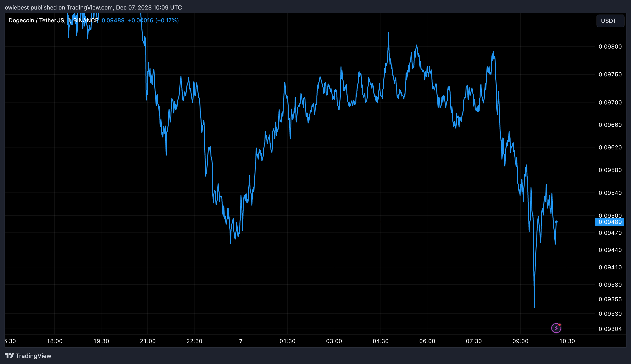631x364 pixels.
Task: Click the 10:30 time axis label
Action: click(x=567, y=341)
